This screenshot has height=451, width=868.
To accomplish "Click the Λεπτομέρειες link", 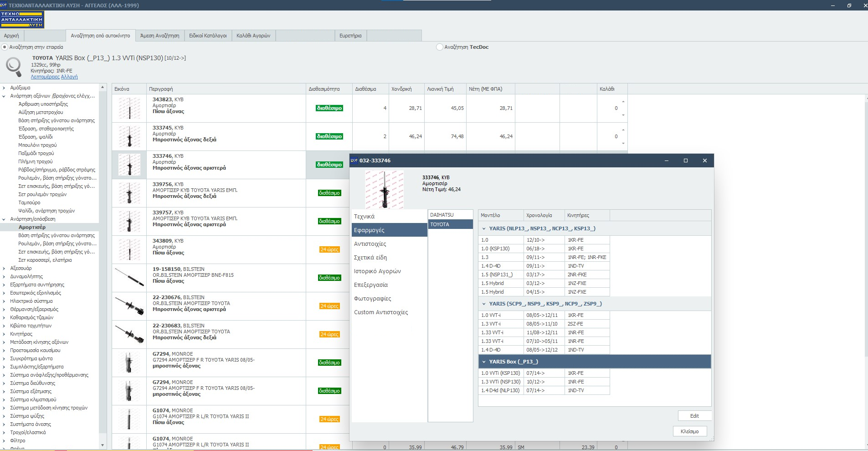I will click(x=45, y=77).
